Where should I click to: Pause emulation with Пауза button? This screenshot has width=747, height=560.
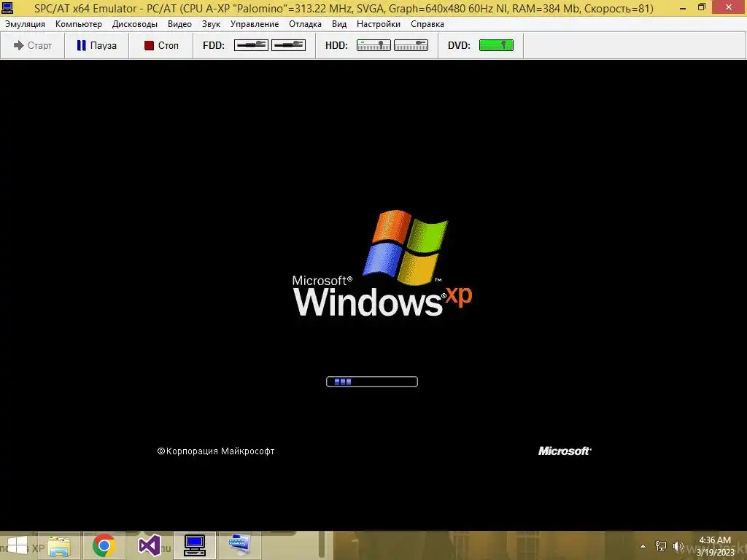tap(97, 45)
